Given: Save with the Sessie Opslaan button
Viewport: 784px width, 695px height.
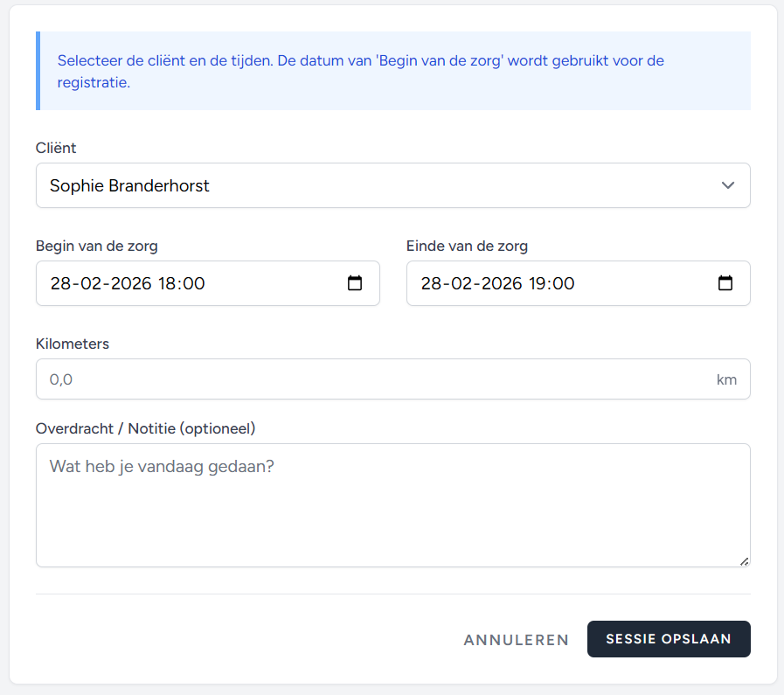Looking at the screenshot, I should coord(669,639).
